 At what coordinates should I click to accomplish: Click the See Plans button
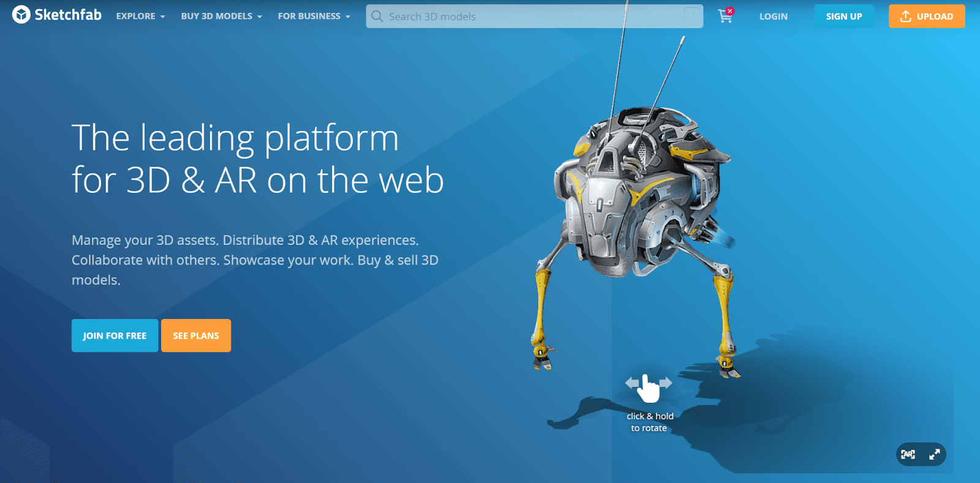tap(196, 335)
